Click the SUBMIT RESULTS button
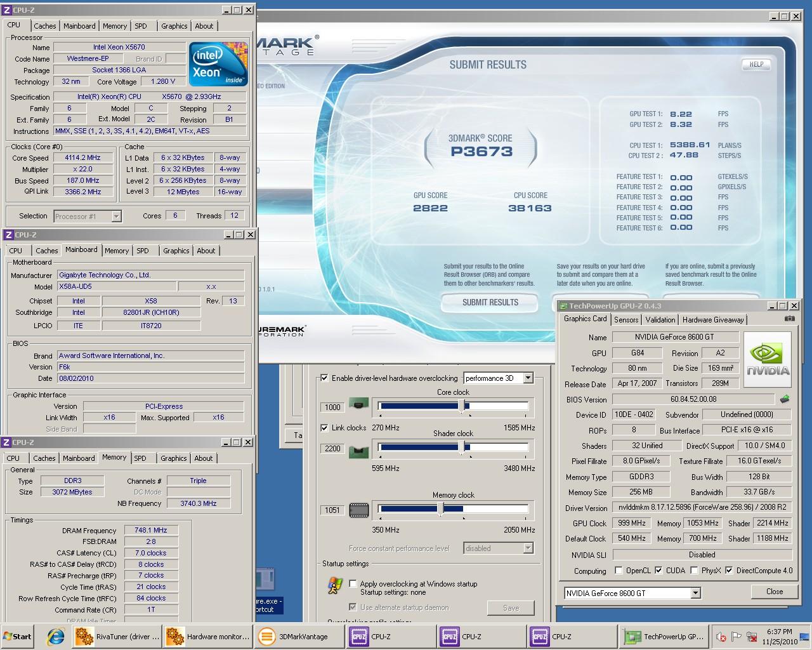 [490, 302]
